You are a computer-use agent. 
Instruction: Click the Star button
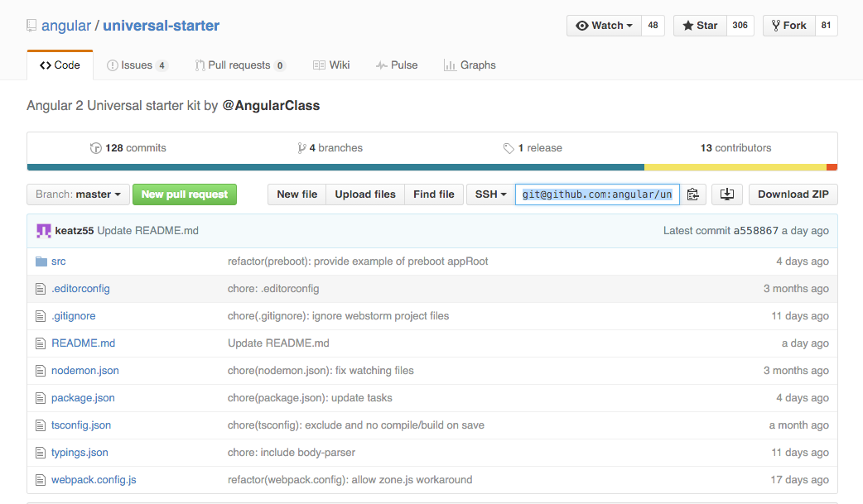(x=700, y=26)
